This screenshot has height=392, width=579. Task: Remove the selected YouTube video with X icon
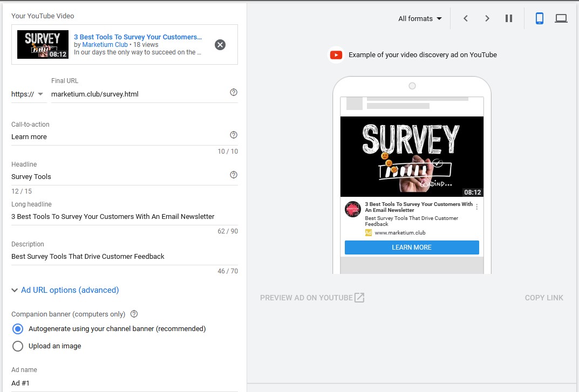pos(220,45)
